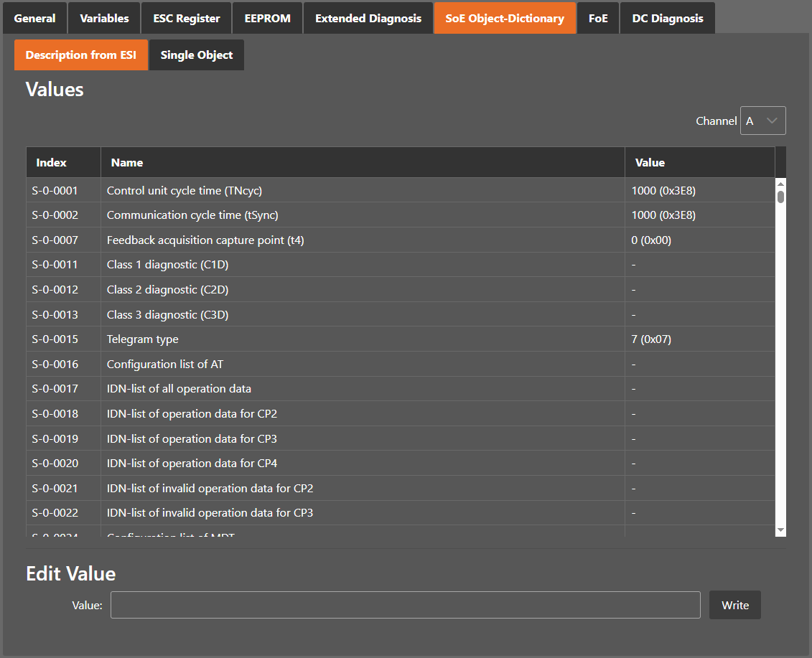The image size is (812, 658).
Task: Select row S-0-0016 Configuration list of AT
Action: (359, 365)
